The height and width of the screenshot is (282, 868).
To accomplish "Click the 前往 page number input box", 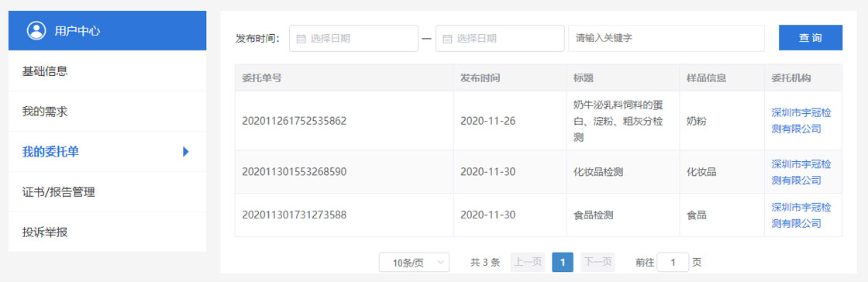I will (673, 263).
